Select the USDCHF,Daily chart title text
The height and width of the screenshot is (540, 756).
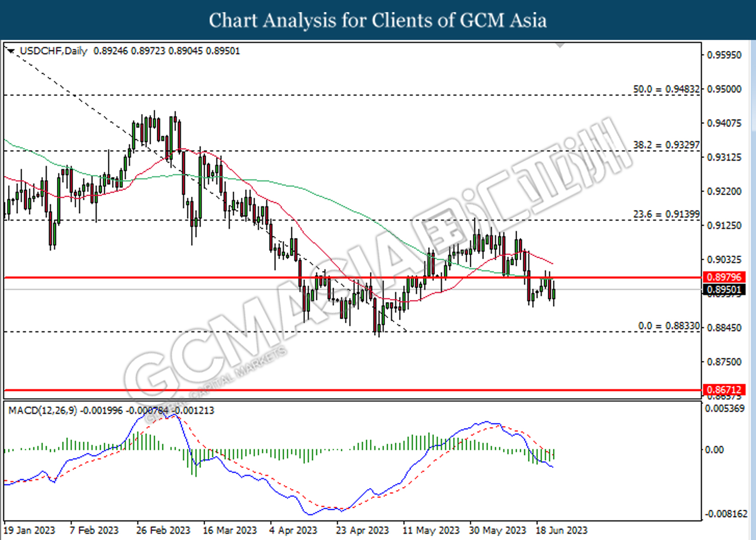(x=53, y=51)
